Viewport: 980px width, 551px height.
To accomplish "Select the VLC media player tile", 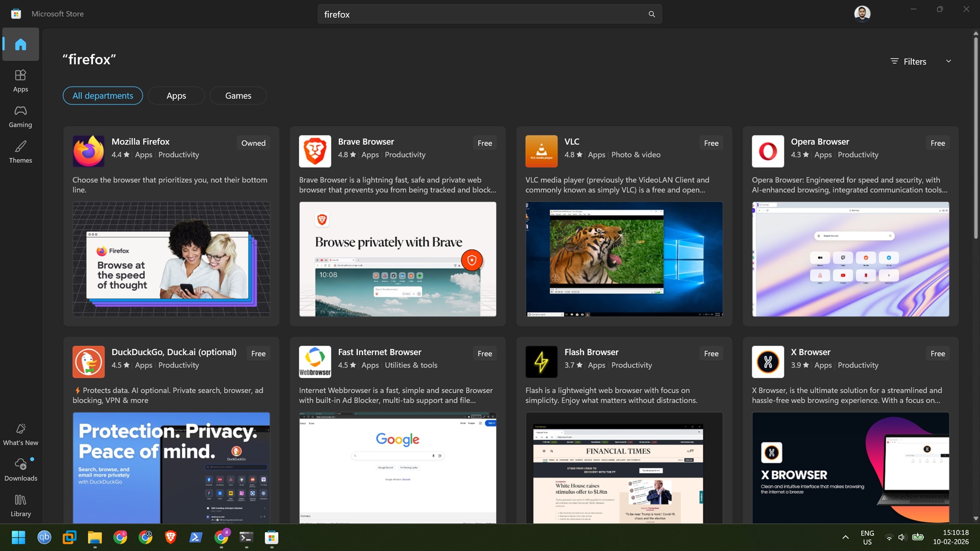I will pyautogui.click(x=571, y=141).
